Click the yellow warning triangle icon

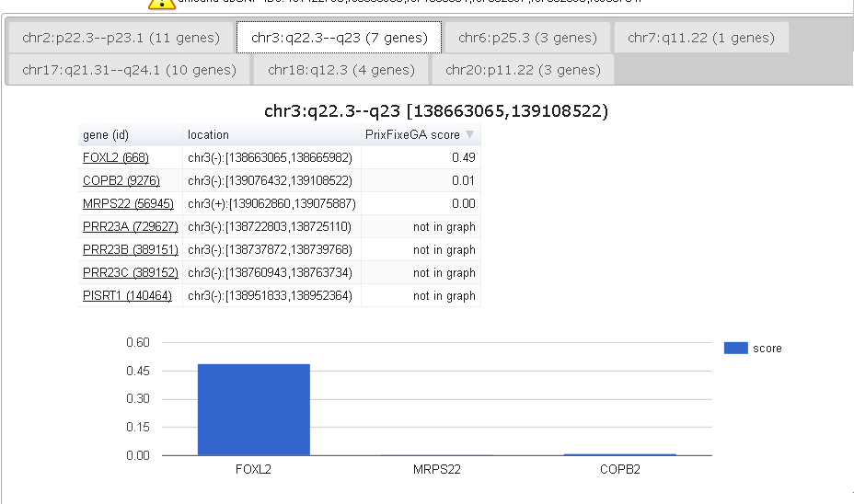point(161,3)
